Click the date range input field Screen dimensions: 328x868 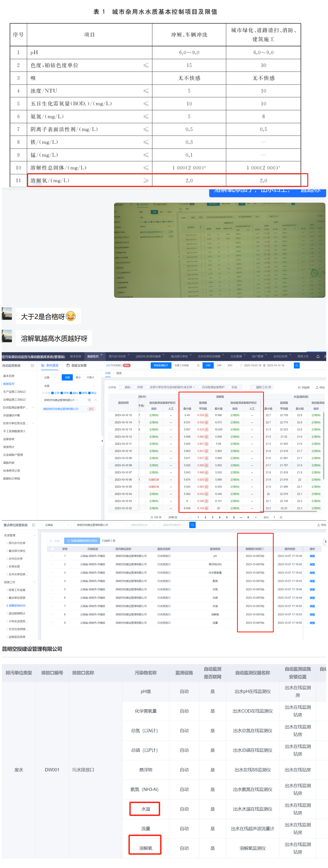coord(265,365)
